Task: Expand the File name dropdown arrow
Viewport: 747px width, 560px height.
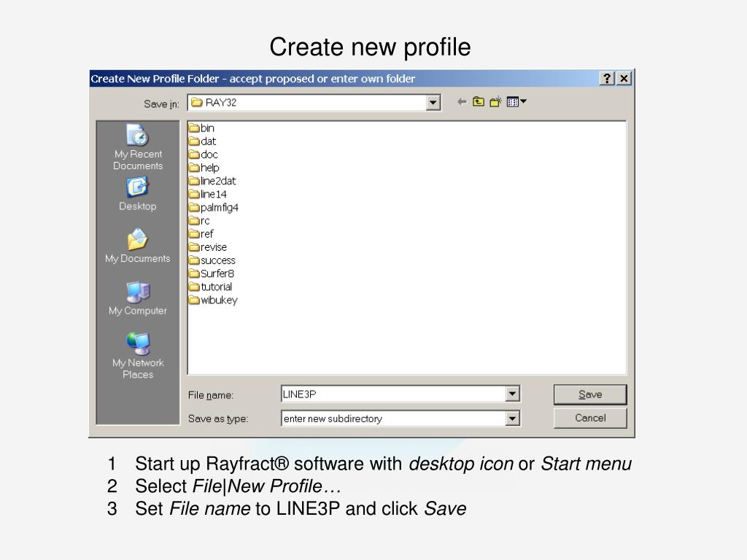Action: [512, 394]
